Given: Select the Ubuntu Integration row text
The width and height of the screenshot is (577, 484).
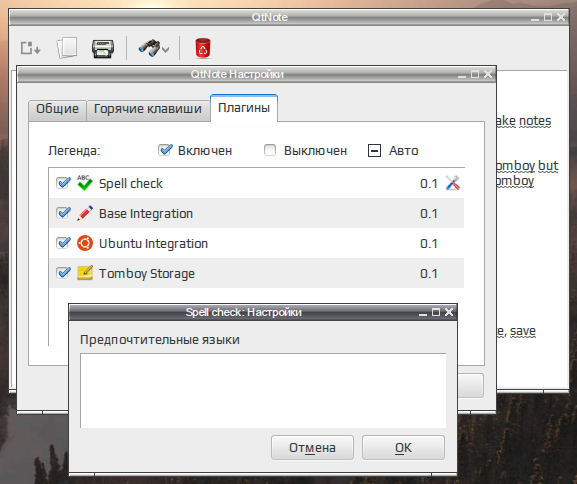Looking at the screenshot, I should tap(153, 244).
